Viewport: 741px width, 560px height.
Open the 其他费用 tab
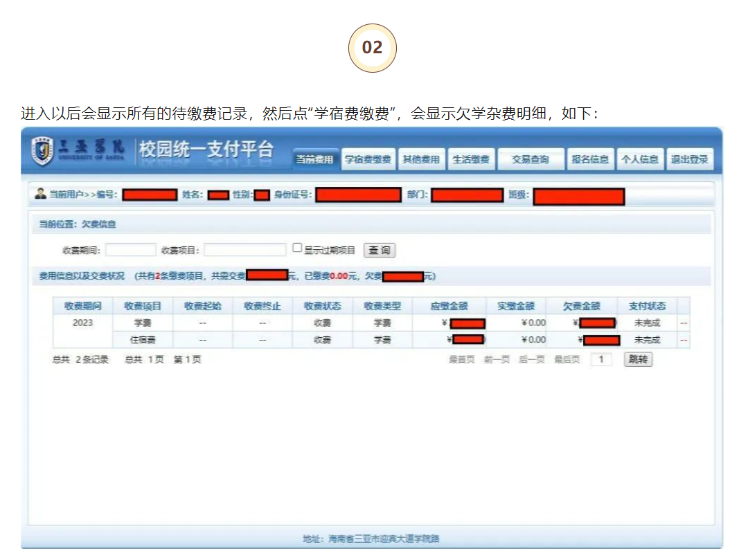point(421,159)
